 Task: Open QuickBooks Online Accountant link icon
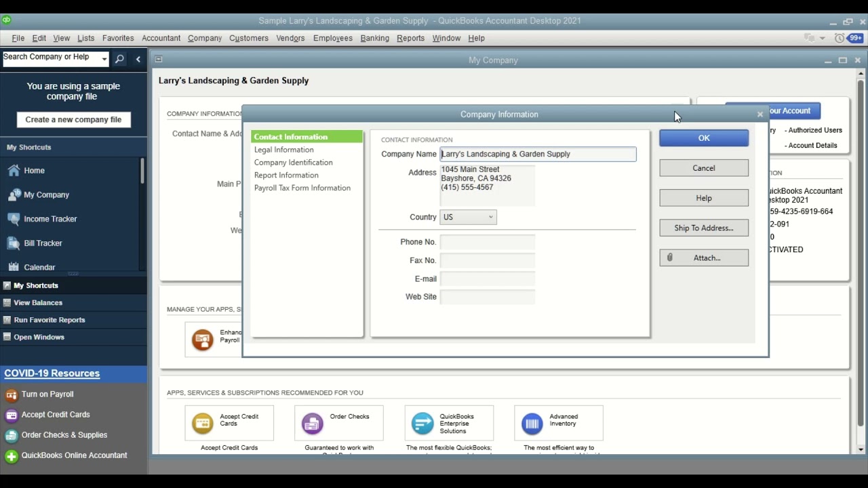point(12,456)
